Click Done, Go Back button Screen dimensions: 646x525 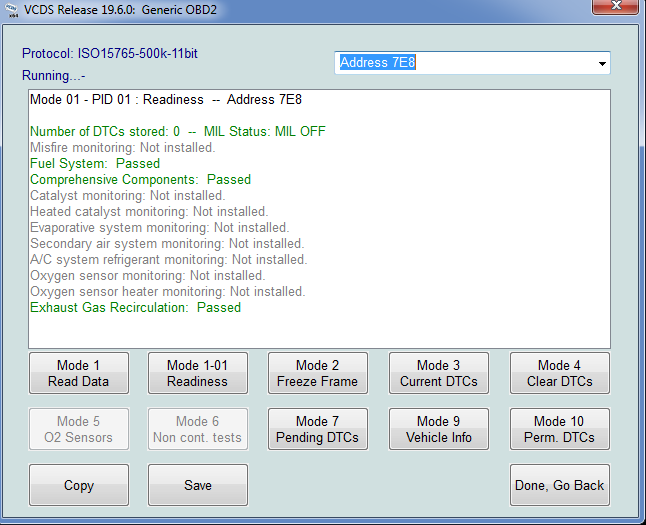[x=560, y=485]
